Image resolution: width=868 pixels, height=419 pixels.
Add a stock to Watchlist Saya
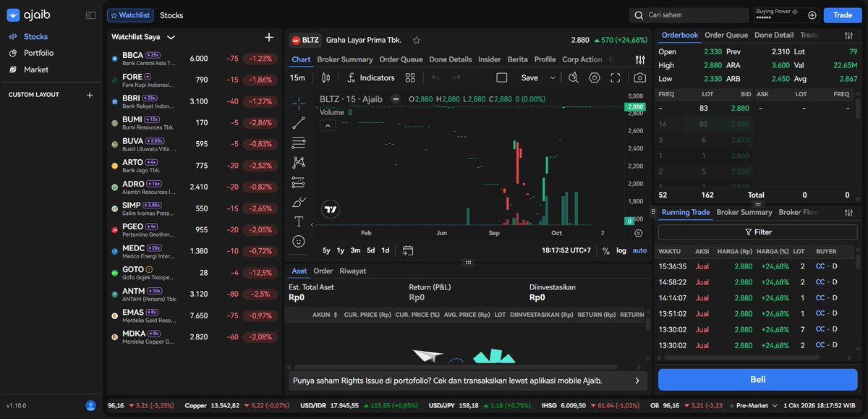click(x=269, y=37)
